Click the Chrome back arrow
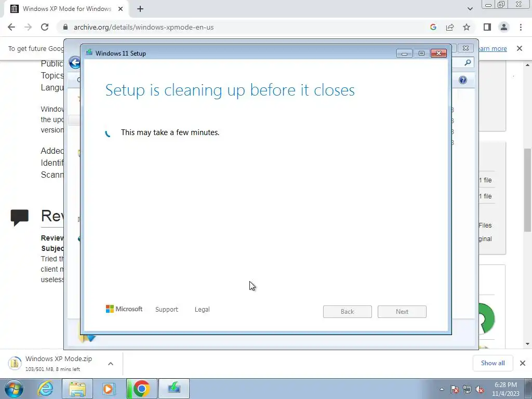Viewport: 532px width, 399px height. (x=11, y=27)
